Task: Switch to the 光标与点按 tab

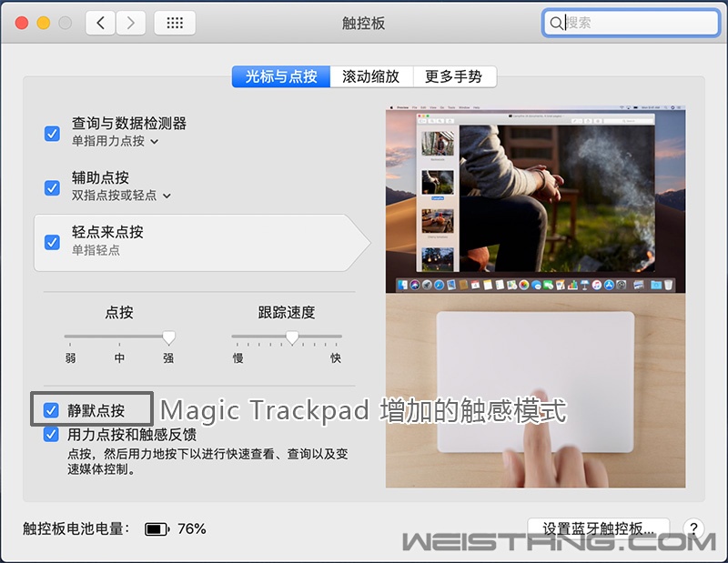Action: pyautogui.click(x=281, y=76)
